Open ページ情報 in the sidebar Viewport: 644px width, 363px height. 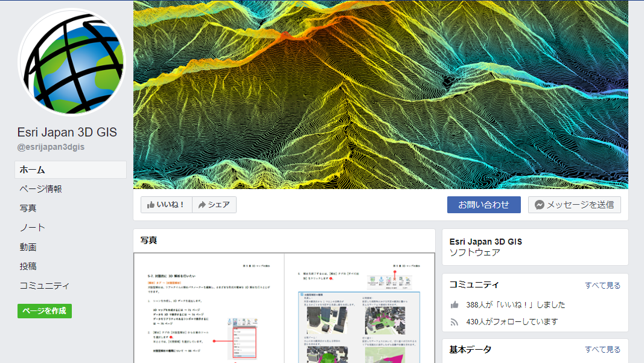(x=40, y=189)
